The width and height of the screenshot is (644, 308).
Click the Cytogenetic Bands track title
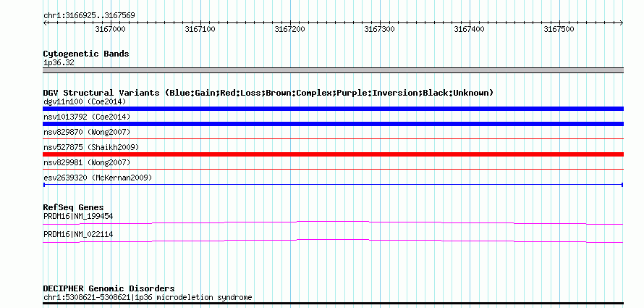tap(86, 54)
